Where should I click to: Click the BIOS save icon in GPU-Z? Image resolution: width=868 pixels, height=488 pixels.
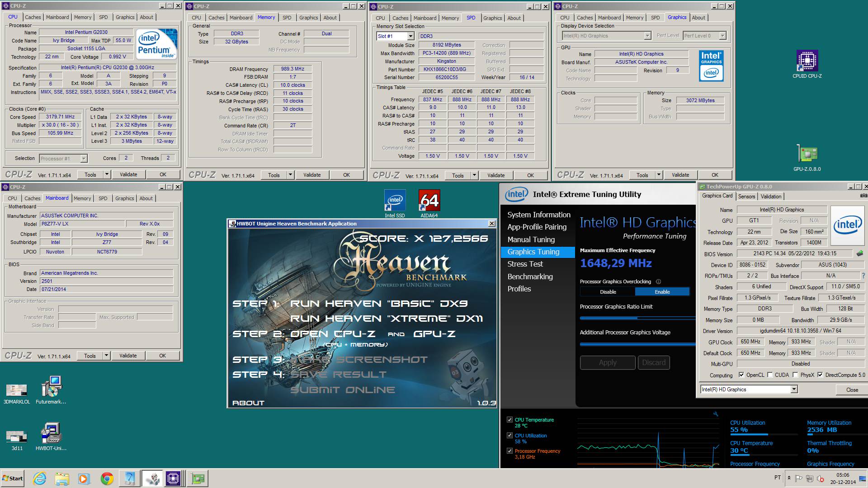pyautogui.click(x=859, y=253)
